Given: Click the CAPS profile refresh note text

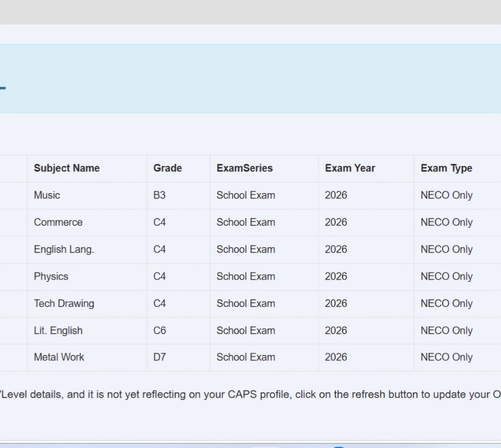Looking at the screenshot, I should coord(250,395).
